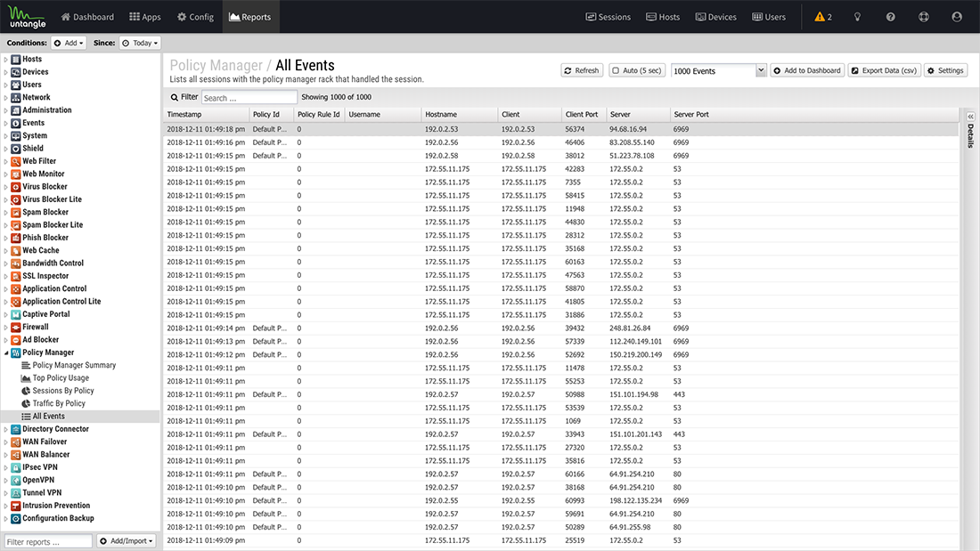Click the Spam Blocker icon in sidebar

[16, 213]
